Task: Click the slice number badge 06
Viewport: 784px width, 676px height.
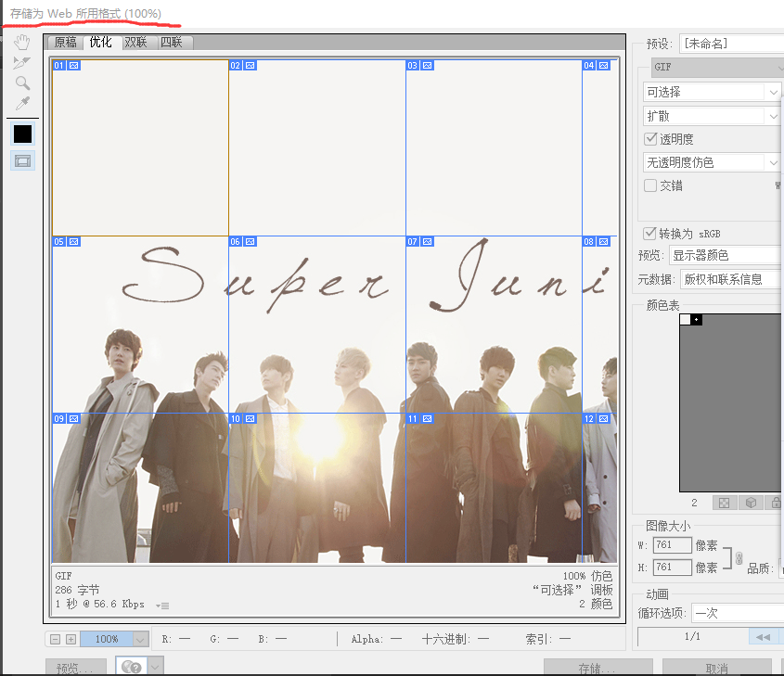Action: 236,242
